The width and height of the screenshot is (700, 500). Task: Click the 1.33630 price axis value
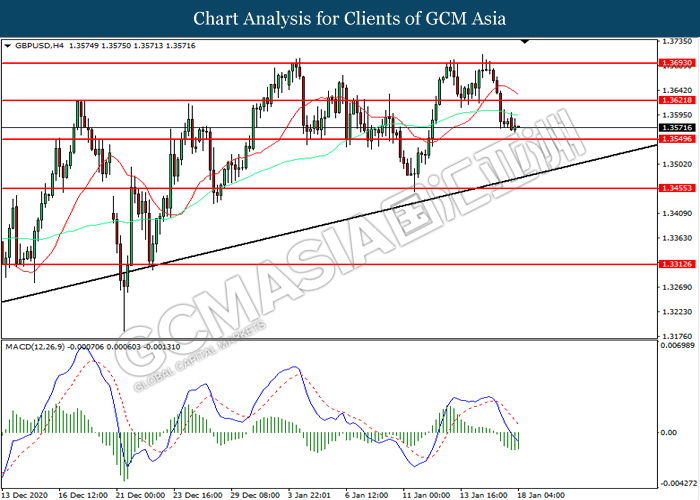(677, 238)
